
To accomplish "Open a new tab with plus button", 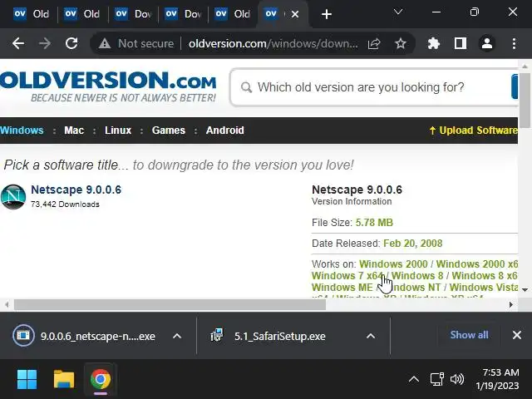I will [327, 14].
